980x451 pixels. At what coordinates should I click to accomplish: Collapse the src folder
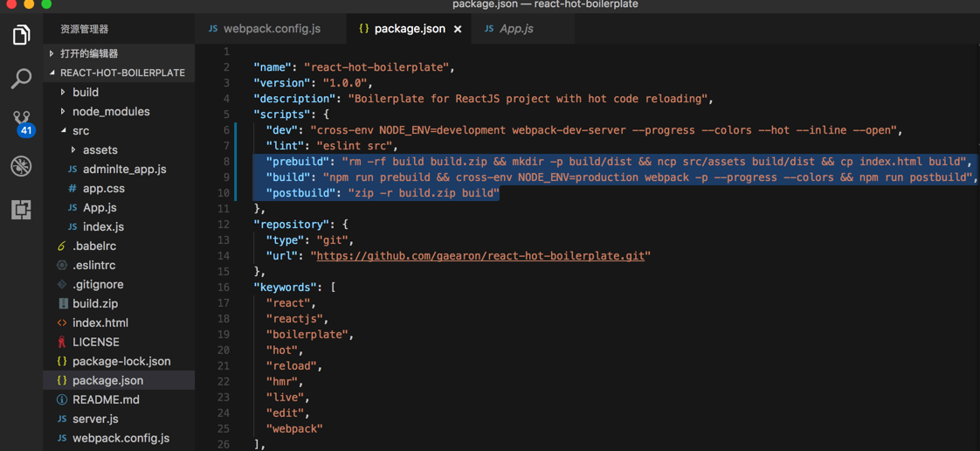click(80, 130)
